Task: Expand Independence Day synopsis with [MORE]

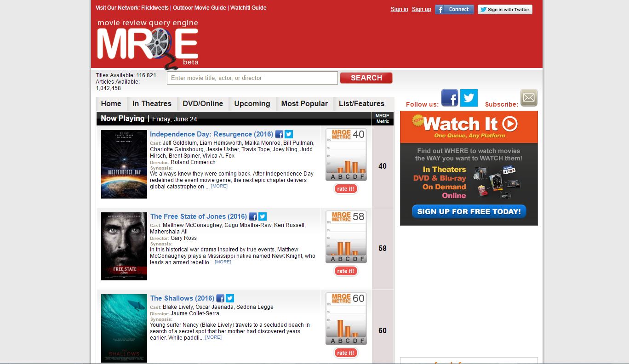Action: [x=219, y=186]
